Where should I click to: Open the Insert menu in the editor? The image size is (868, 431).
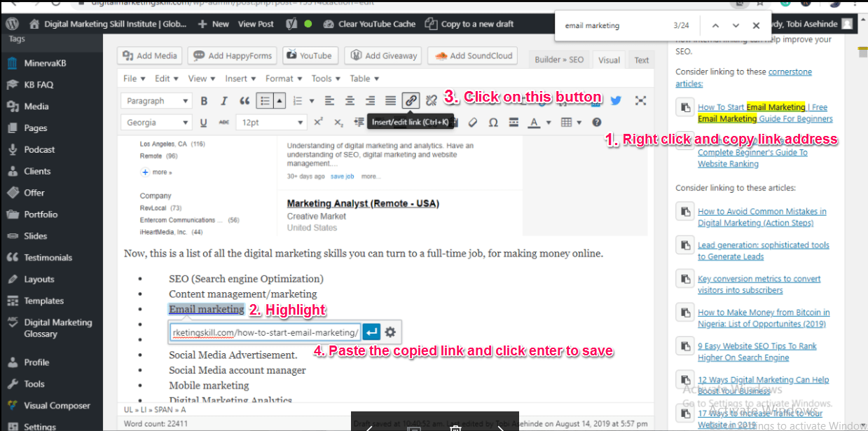point(240,78)
